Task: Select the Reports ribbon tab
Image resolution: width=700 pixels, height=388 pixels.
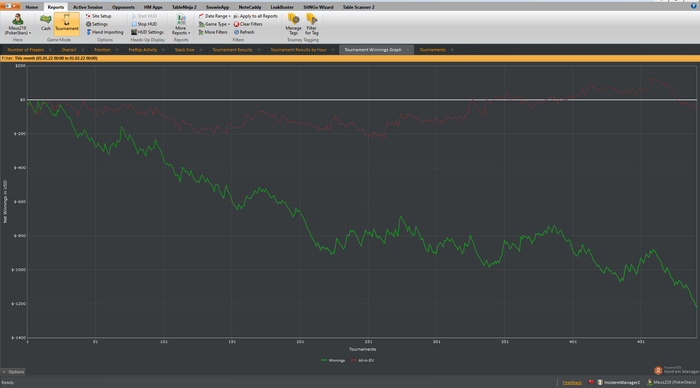Action: click(56, 7)
